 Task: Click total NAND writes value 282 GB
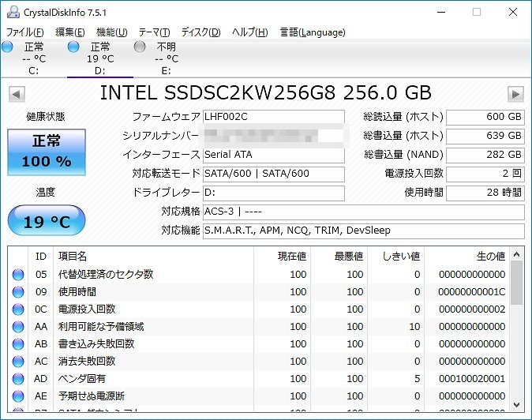click(485, 155)
